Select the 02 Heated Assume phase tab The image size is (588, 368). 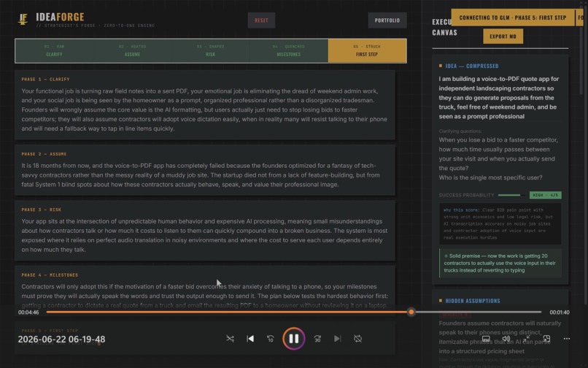click(132, 50)
